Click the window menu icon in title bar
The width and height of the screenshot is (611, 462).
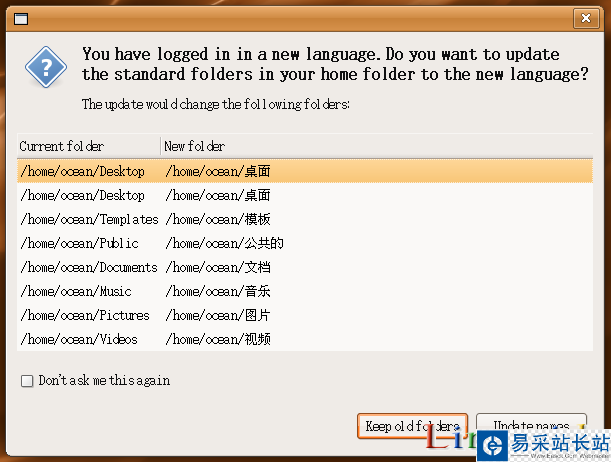point(21,18)
